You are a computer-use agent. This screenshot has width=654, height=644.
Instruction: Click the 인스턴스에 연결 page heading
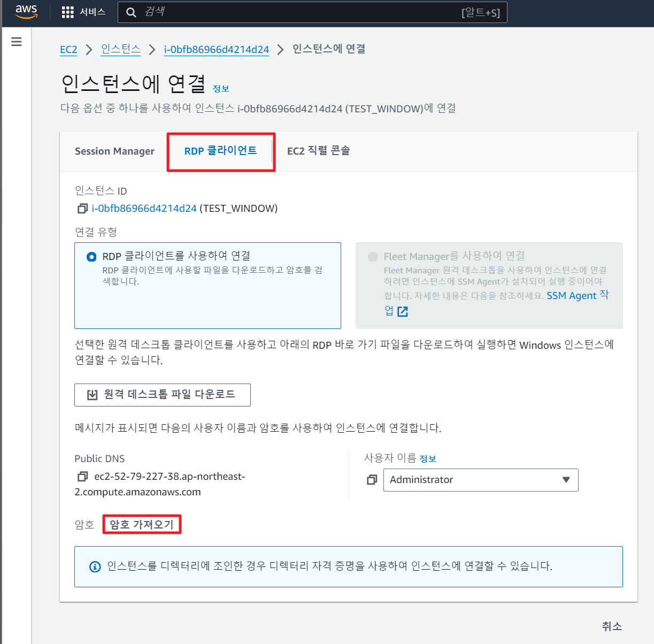[134, 83]
